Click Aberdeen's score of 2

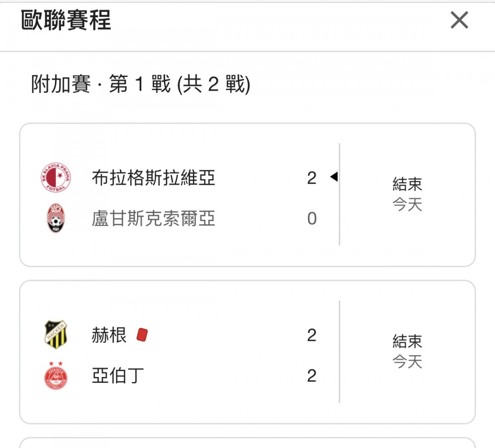click(x=312, y=376)
